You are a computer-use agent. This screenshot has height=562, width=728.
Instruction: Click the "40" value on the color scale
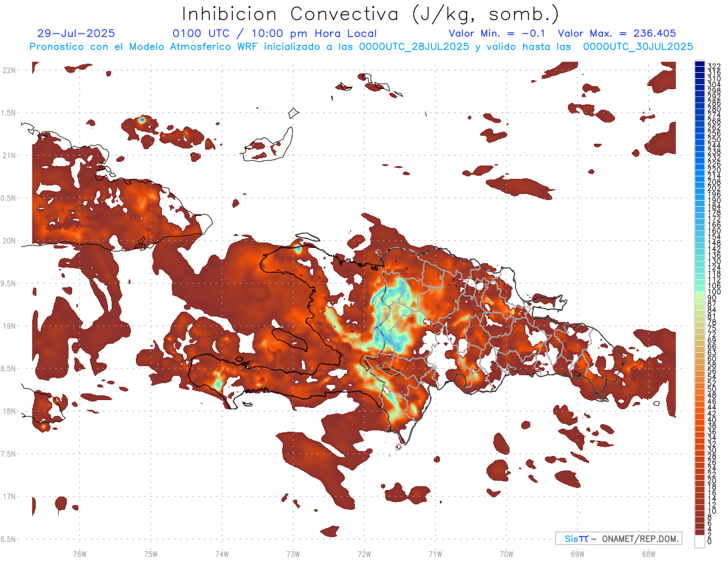click(712, 420)
